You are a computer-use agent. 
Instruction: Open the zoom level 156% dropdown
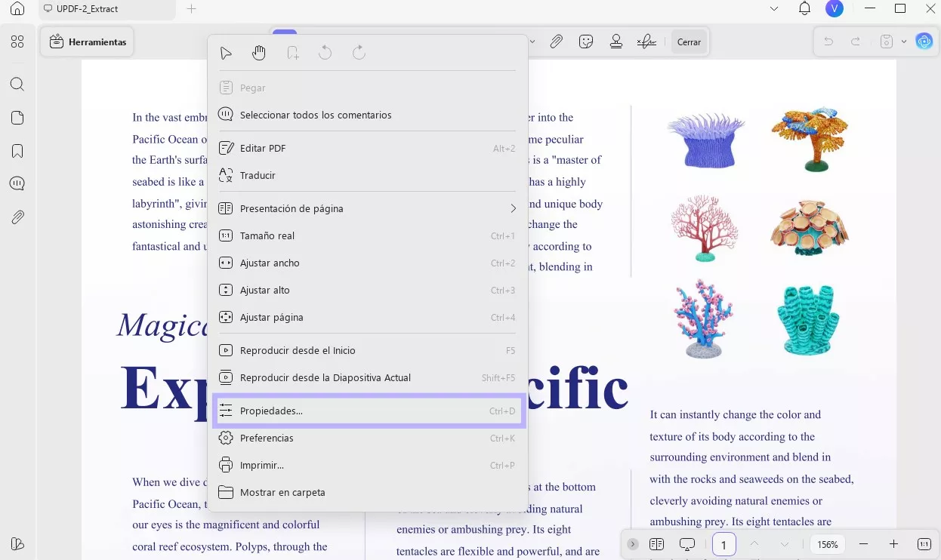(828, 544)
